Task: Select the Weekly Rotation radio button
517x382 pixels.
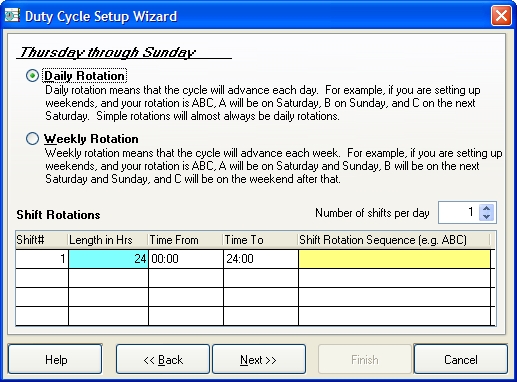Action: click(x=32, y=139)
